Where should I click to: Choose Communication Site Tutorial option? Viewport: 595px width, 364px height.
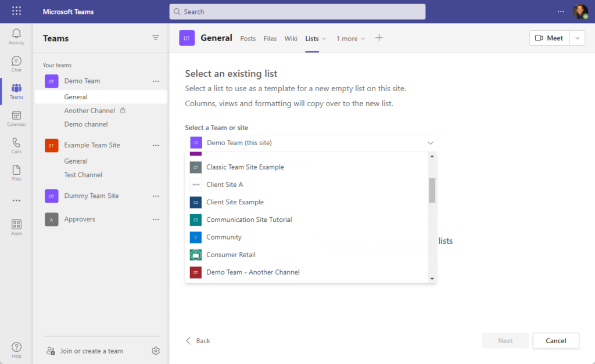(307, 219)
